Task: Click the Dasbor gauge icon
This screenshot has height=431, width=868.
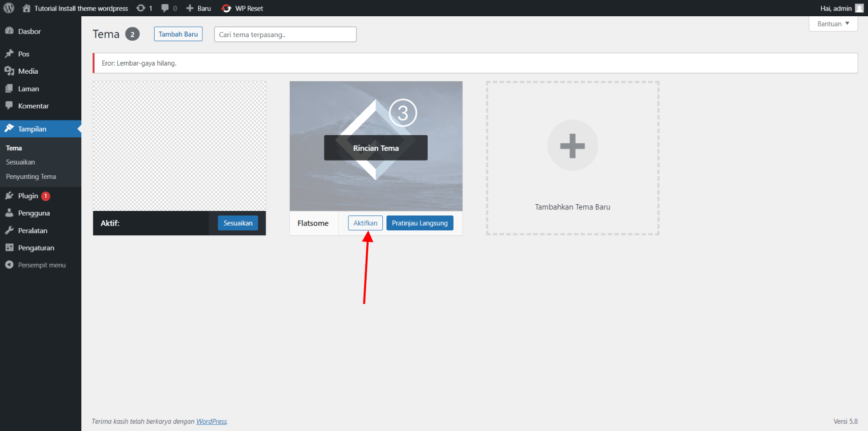Action: pyautogui.click(x=9, y=31)
